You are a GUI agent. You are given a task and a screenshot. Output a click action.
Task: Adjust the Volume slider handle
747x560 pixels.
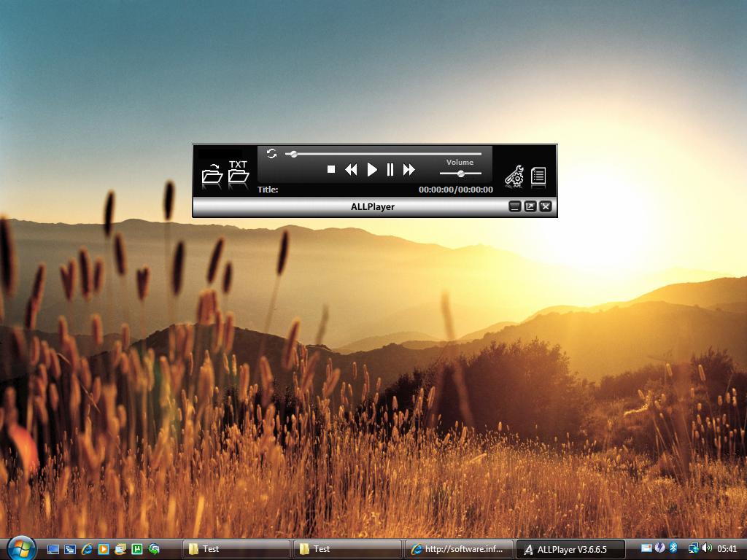(460, 174)
